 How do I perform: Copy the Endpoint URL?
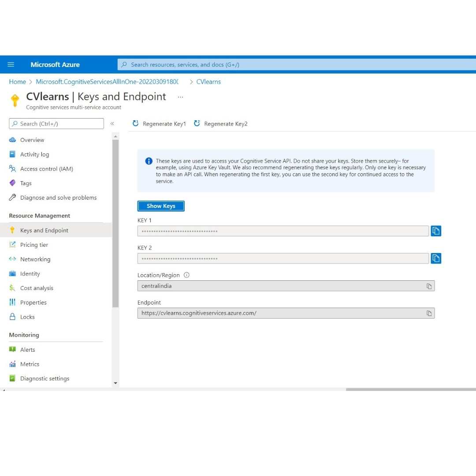[x=429, y=313]
